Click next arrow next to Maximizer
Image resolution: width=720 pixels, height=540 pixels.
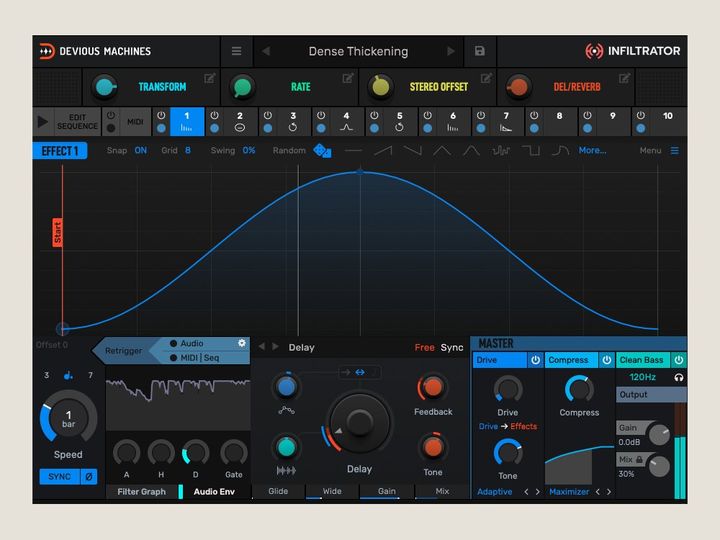click(x=609, y=492)
